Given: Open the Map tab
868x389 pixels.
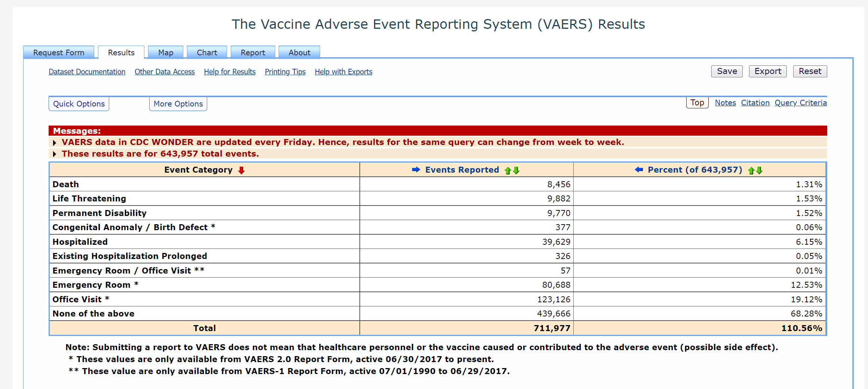Looking at the screenshot, I should [x=166, y=52].
